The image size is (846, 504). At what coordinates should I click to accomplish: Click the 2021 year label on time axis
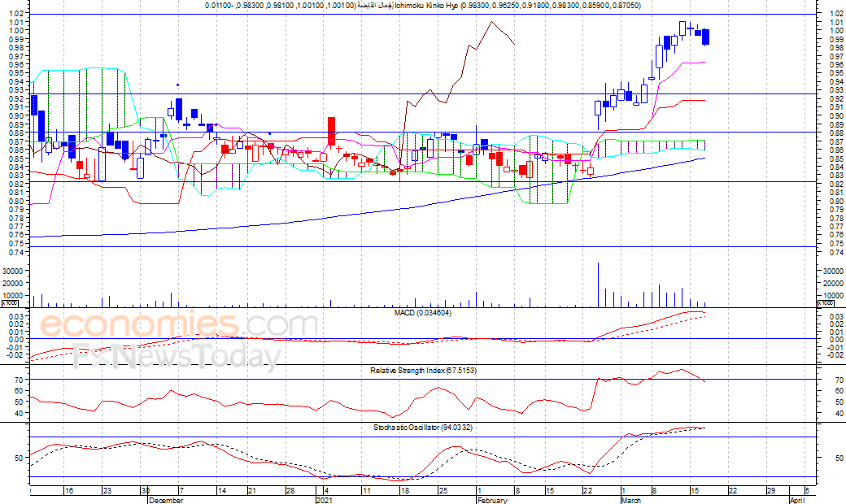325,500
